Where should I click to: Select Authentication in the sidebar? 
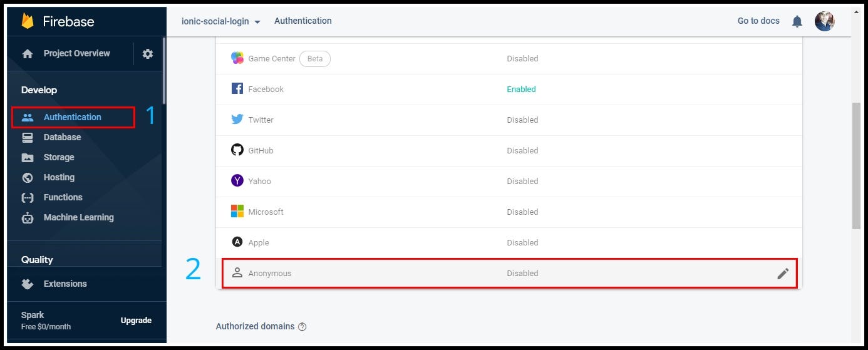73,117
